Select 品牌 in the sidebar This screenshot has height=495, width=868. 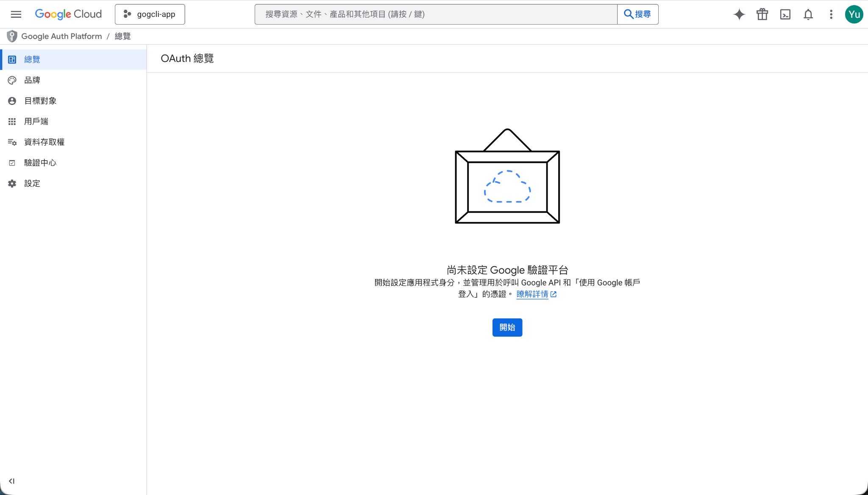[x=32, y=80]
